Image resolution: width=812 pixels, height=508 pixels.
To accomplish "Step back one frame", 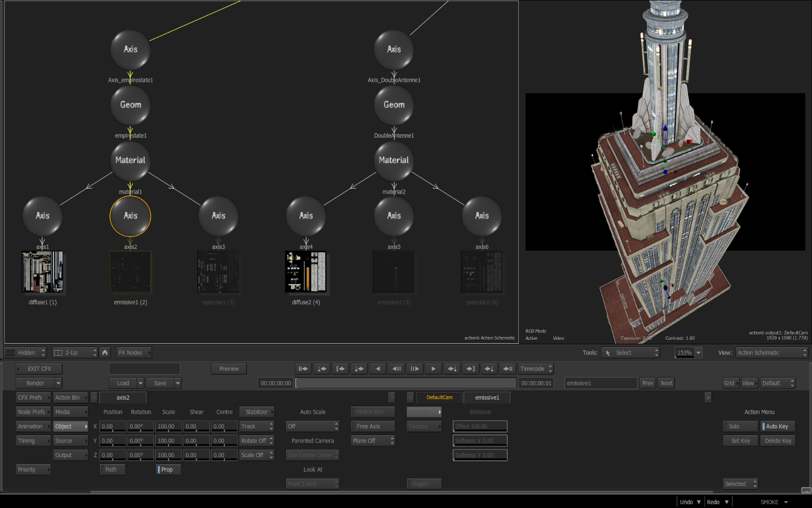I will pyautogui.click(x=396, y=369).
